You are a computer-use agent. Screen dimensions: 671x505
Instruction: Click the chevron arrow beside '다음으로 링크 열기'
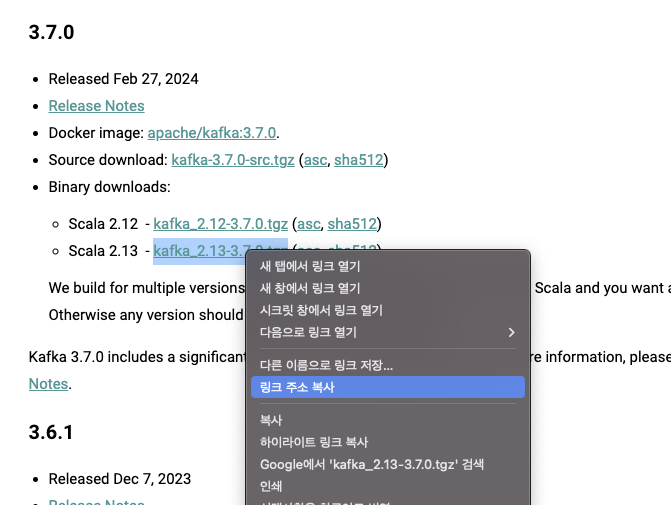[511, 332]
